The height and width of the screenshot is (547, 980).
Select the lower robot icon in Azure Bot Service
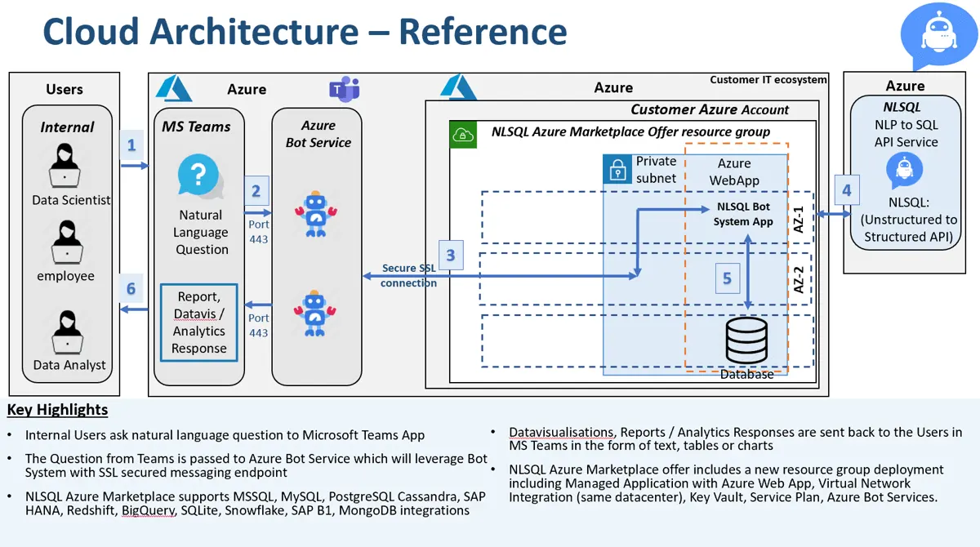click(x=316, y=313)
